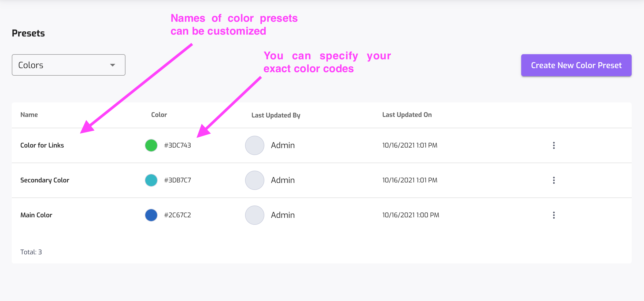Open the three-dot menu for Secondary Color
This screenshot has height=301, width=644.
554,180
